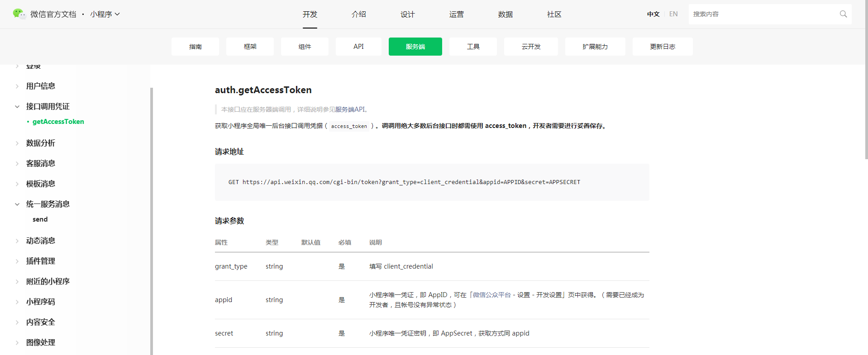Click the 填写 client_credential description
868x355 pixels.
click(x=401, y=266)
